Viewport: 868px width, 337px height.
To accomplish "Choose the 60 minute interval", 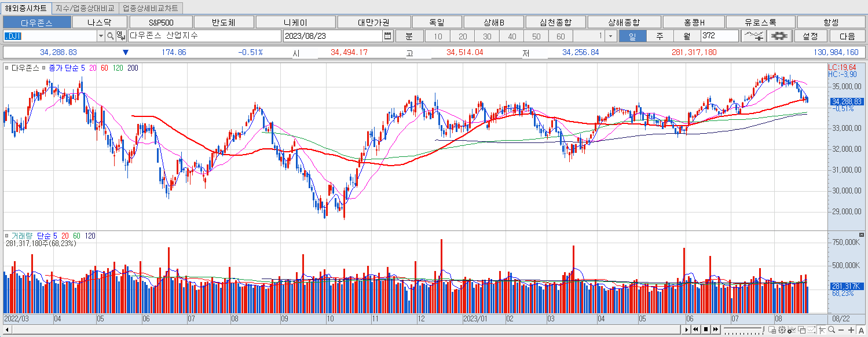I will click(x=561, y=36).
